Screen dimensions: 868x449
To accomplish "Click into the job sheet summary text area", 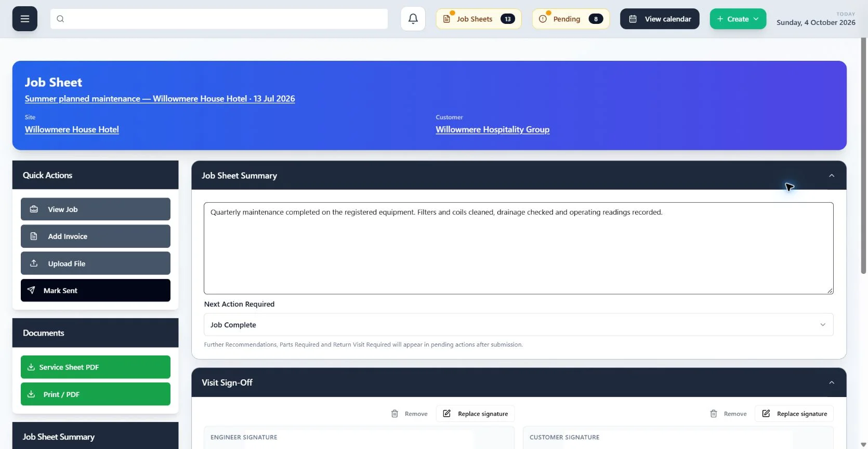I will coord(519,248).
